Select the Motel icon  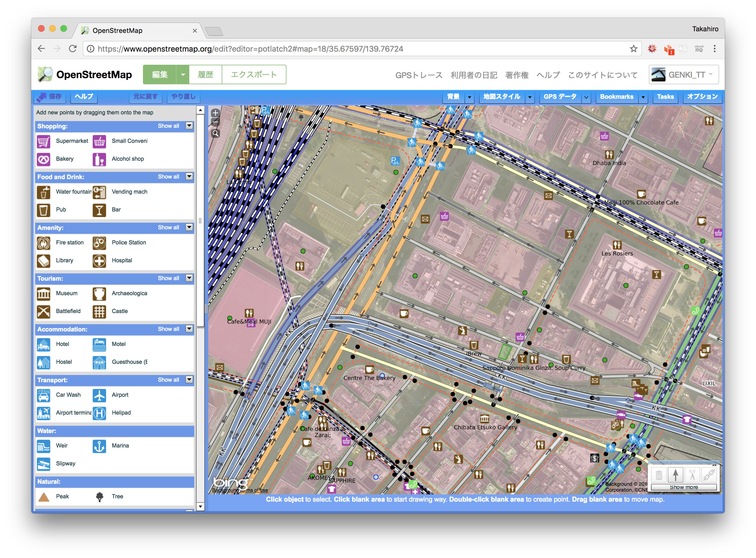point(99,345)
